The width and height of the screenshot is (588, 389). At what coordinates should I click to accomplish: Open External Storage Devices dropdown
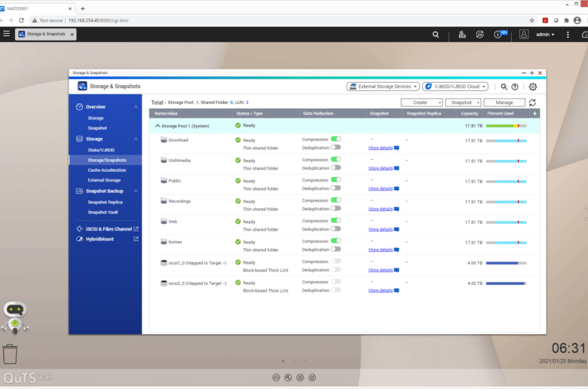tap(383, 87)
